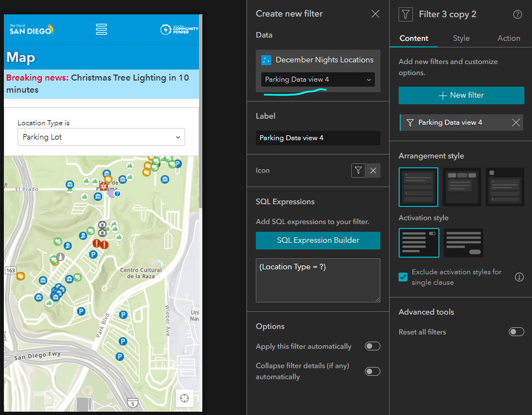Click the Label input field
Screen dimensions: 532x415
pyautogui.click(x=318, y=138)
